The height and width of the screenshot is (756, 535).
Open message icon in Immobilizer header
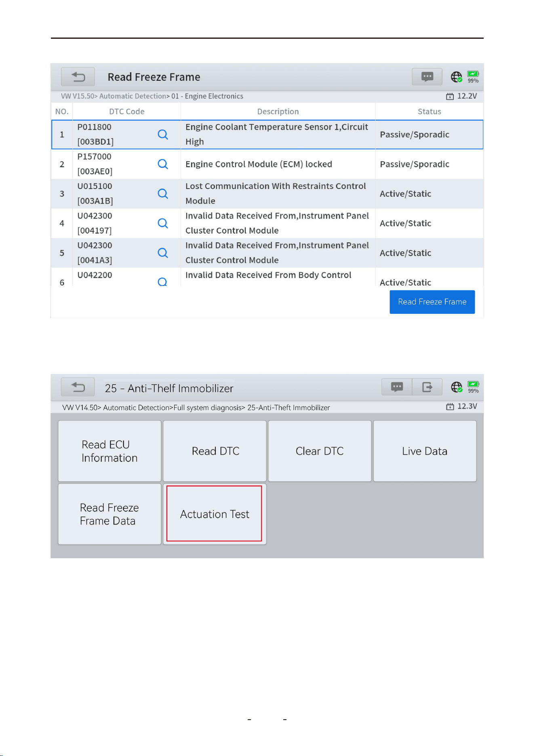(x=397, y=387)
